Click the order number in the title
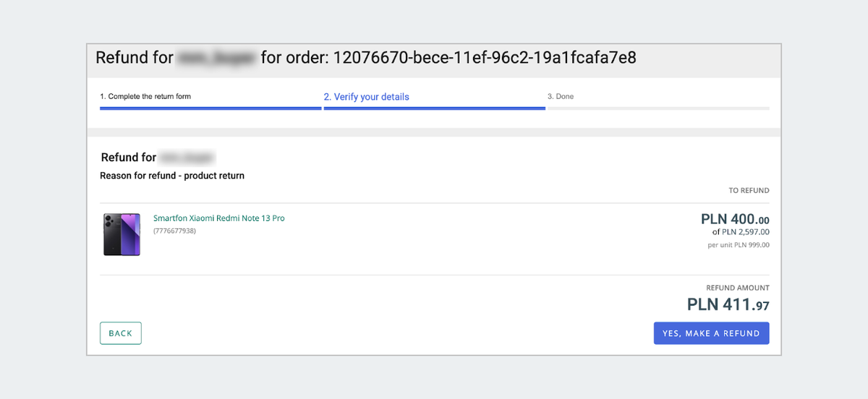 (x=485, y=58)
